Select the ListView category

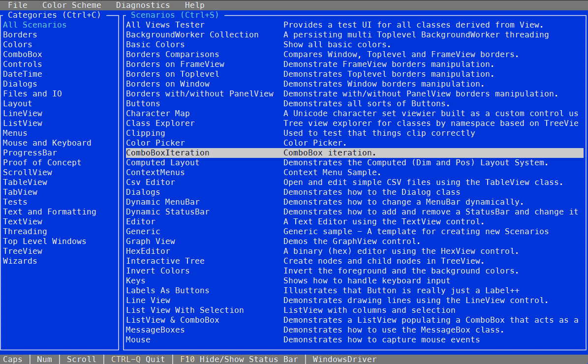(x=23, y=123)
